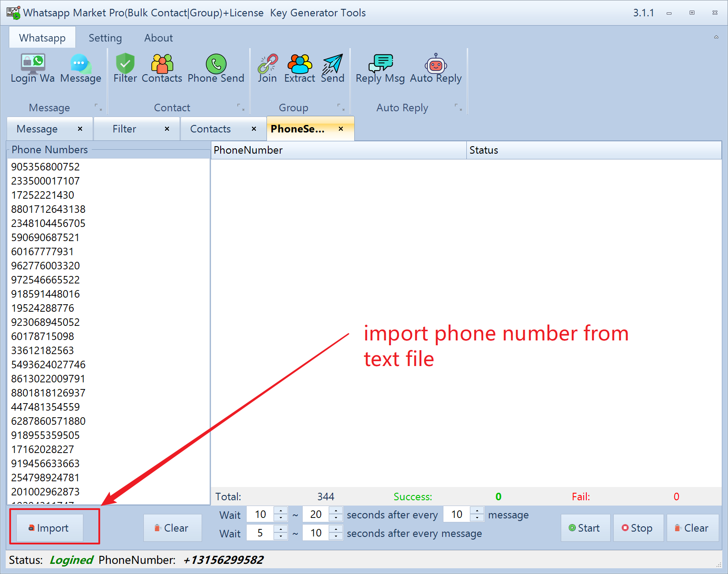Screen dimensions: 728x574
Task: Click the Import button
Action: tap(49, 528)
